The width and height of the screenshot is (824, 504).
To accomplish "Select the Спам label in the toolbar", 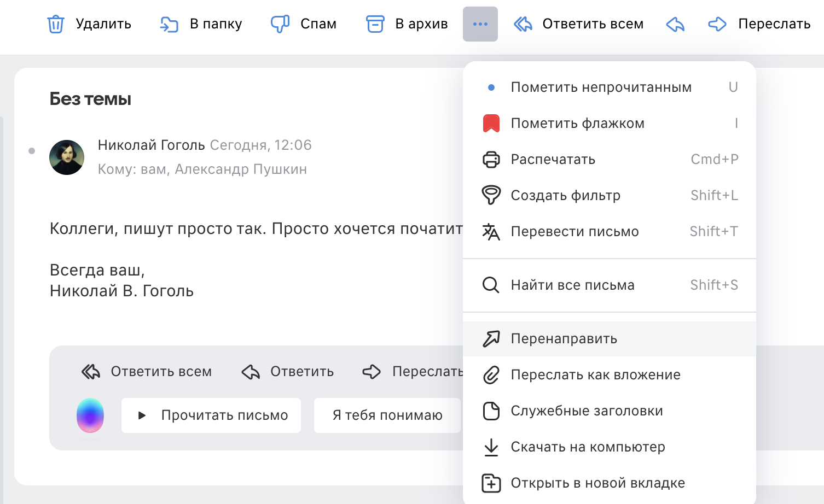I will point(318,24).
